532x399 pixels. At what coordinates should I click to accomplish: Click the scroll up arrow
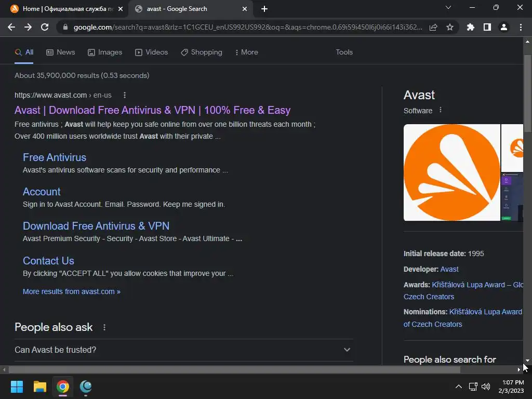(527, 42)
